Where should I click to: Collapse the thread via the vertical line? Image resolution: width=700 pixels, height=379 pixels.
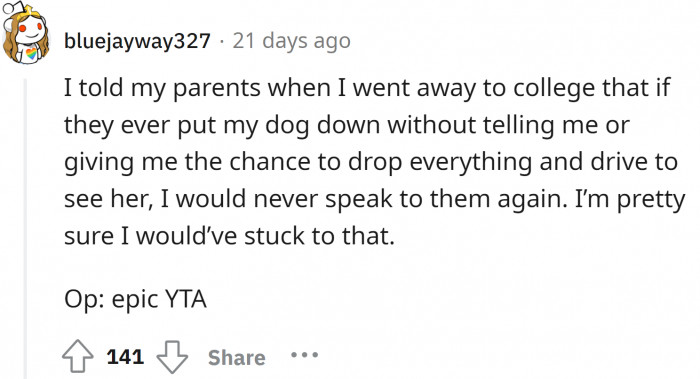pyautogui.click(x=25, y=229)
